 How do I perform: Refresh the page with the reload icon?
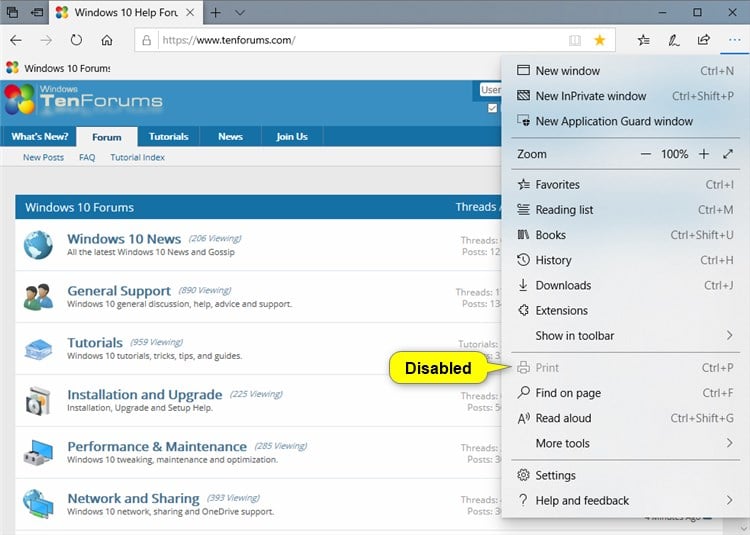77,40
